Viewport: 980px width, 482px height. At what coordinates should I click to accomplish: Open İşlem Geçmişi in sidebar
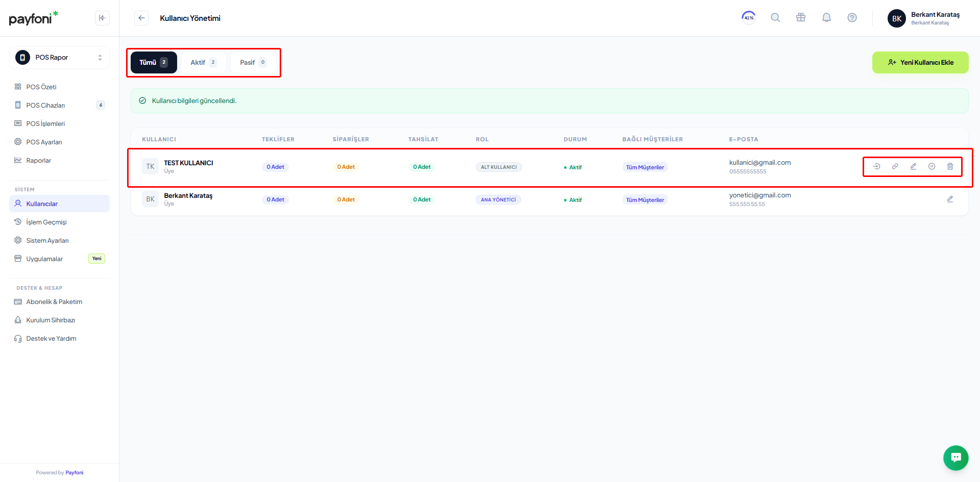click(x=59, y=222)
